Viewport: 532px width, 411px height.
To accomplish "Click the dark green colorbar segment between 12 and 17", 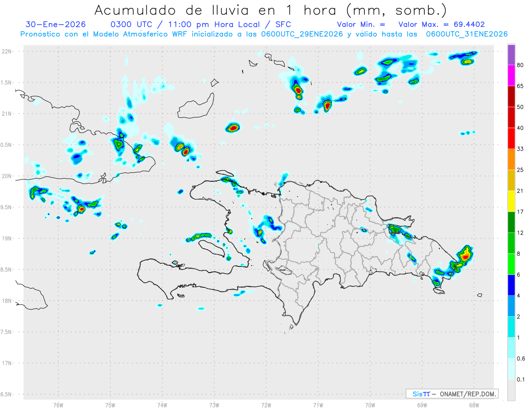I will 511,222.
